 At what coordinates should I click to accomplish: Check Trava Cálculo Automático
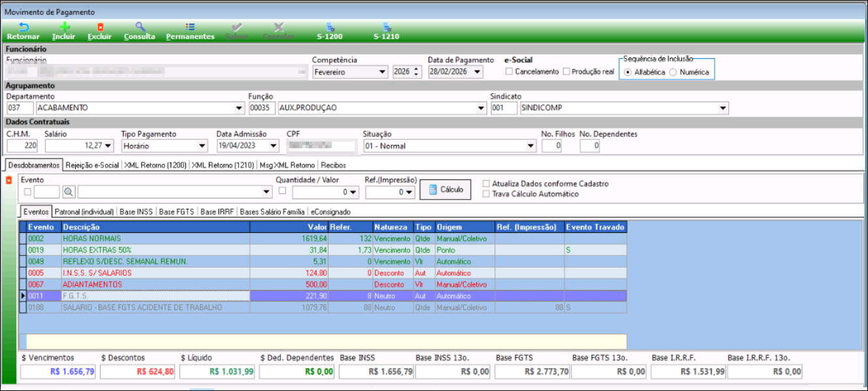(486, 194)
